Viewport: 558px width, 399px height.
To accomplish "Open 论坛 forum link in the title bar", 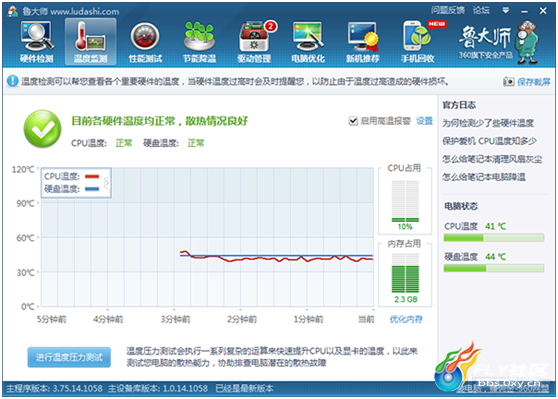I will pos(481,10).
